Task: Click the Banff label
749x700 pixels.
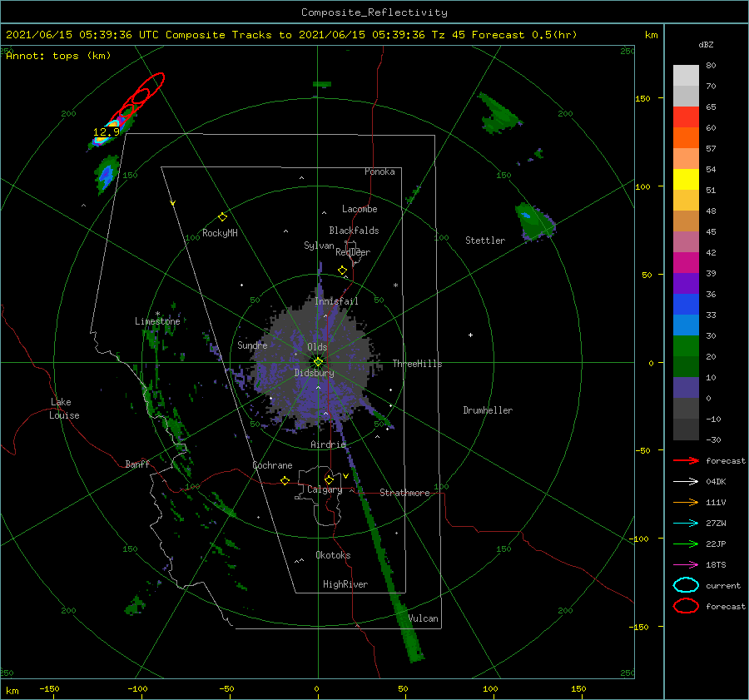Action: click(x=137, y=464)
